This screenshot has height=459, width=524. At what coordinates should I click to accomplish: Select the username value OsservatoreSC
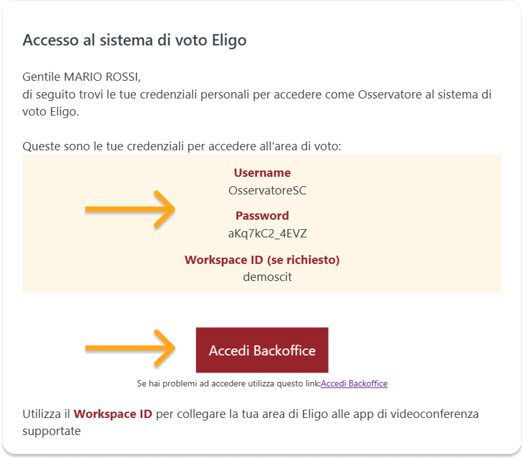pos(267,191)
